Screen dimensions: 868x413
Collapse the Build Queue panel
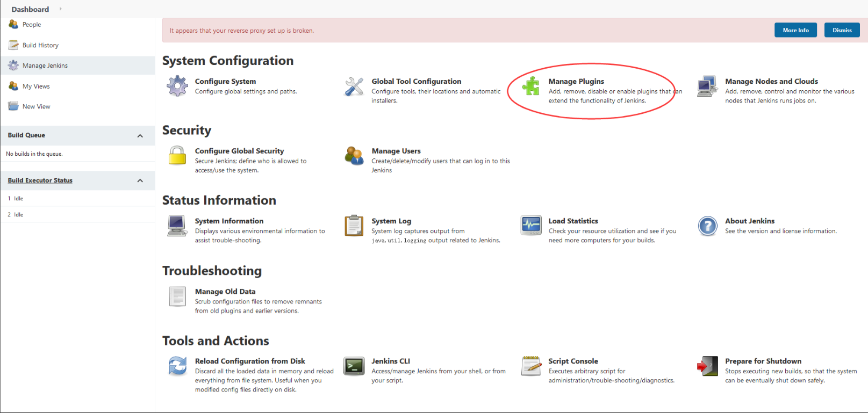[x=140, y=135]
